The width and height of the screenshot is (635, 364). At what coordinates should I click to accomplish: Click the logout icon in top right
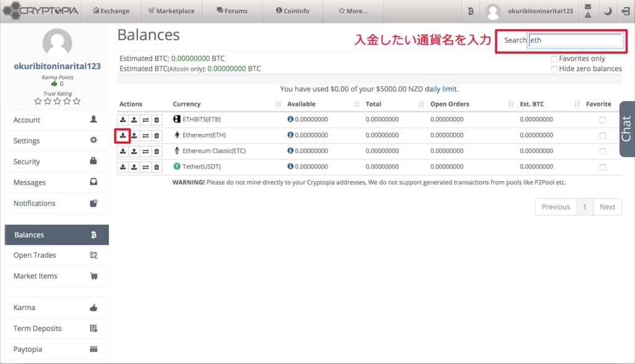[626, 11]
